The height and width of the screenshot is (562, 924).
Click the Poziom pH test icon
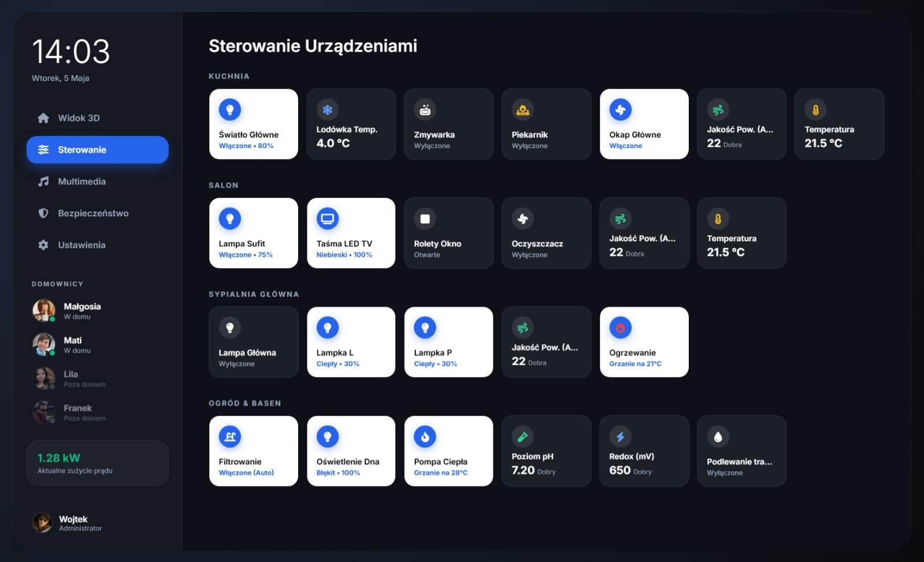pos(523,437)
